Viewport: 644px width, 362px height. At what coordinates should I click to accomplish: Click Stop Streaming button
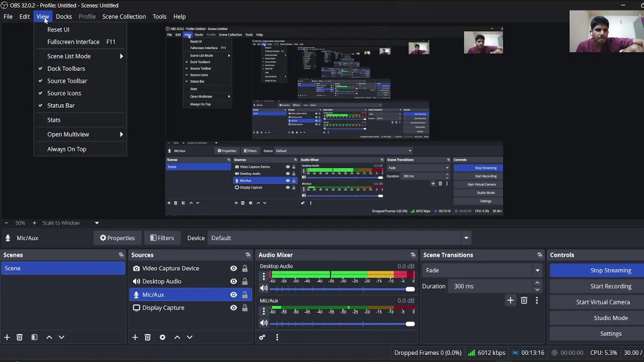tap(597, 270)
